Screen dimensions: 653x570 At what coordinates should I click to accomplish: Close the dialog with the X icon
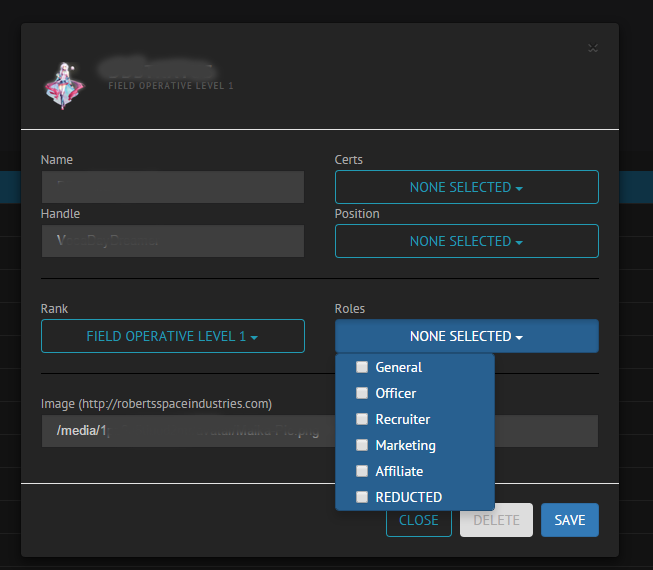click(x=593, y=47)
